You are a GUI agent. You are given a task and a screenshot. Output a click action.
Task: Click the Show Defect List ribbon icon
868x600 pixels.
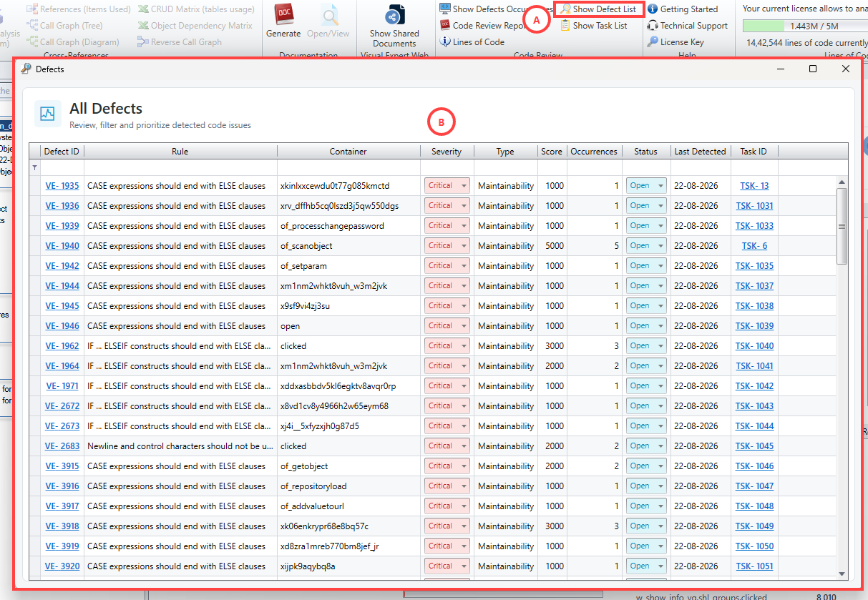tap(565, 9)
